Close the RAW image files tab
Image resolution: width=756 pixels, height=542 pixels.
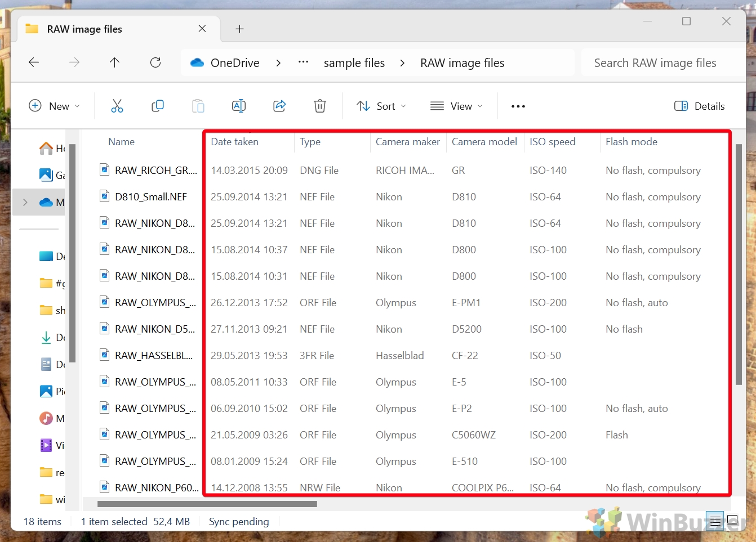202,29
